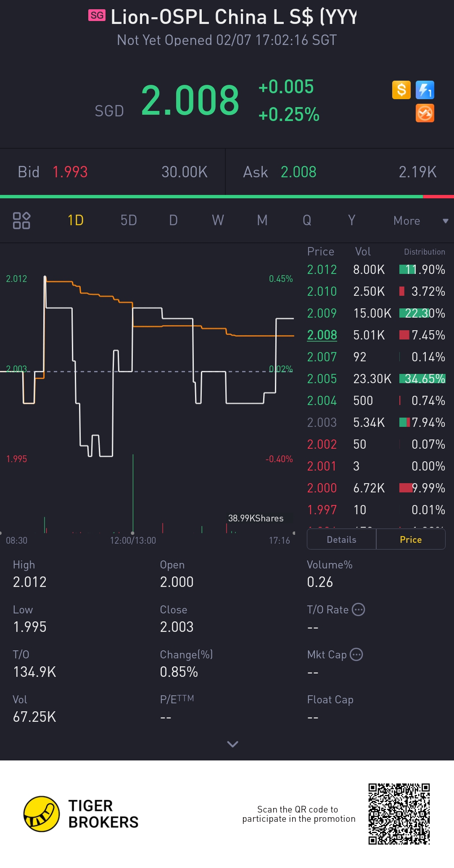Open the More timeframes dropdown
Image resolution: width=454 pixels, height=868 pixels.
click(420, 221)
